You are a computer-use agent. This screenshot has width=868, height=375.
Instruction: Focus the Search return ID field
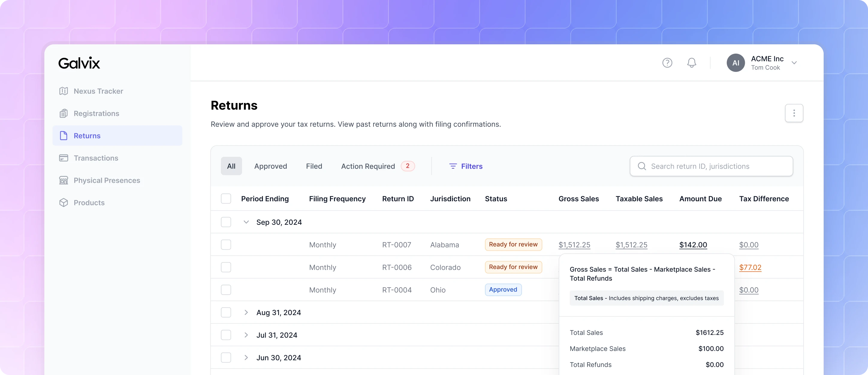tap(711, 166)
